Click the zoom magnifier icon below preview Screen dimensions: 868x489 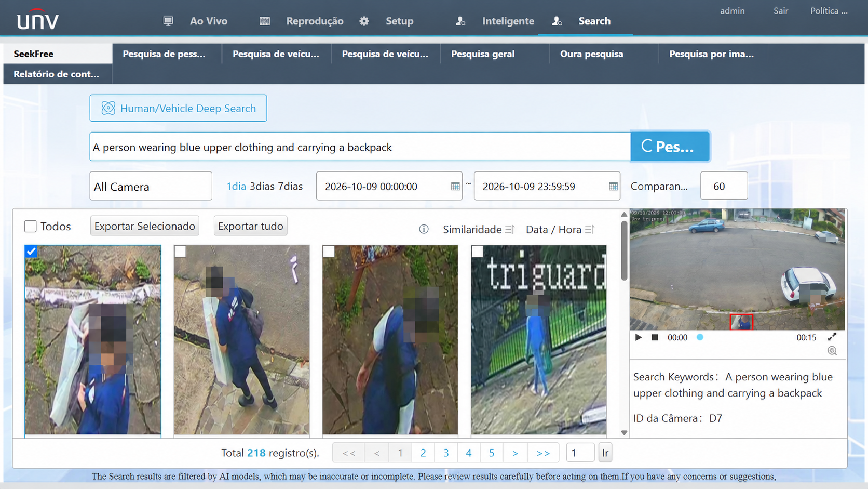click(x=832, y=351)
